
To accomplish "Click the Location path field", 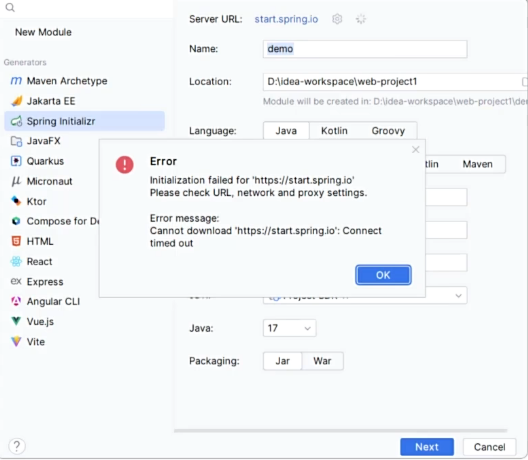I will tap(395, 82).
